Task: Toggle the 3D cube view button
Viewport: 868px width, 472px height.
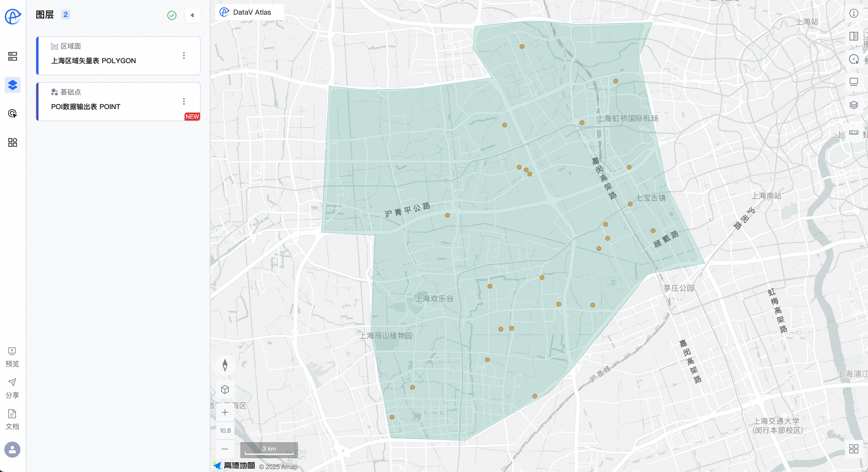Action: pyautogui.click(x=225, y=390)
